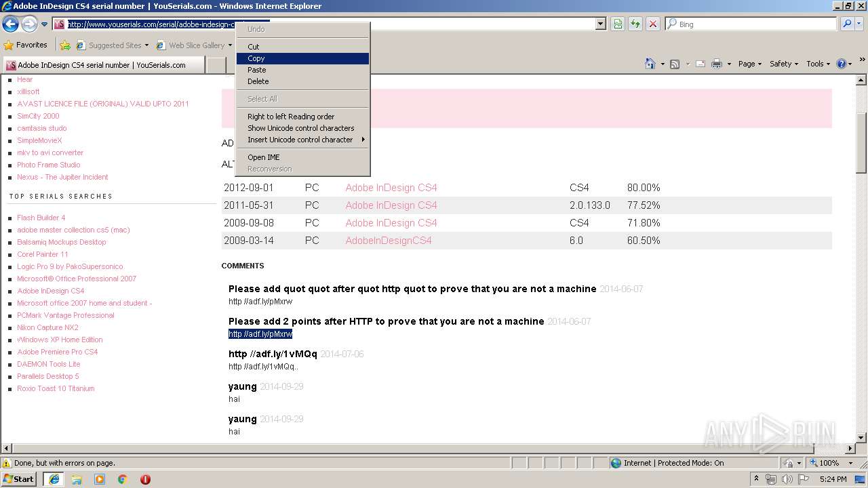
Task: Click the 100% zoom level button
Action: [x=823, y=463]
